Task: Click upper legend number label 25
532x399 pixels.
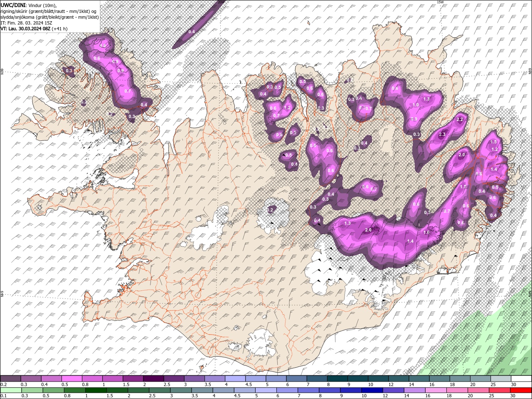Action: click(493, 384)
